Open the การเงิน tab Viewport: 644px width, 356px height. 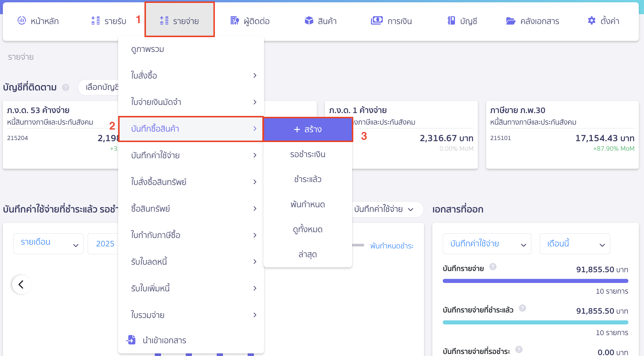coord(391,21)
